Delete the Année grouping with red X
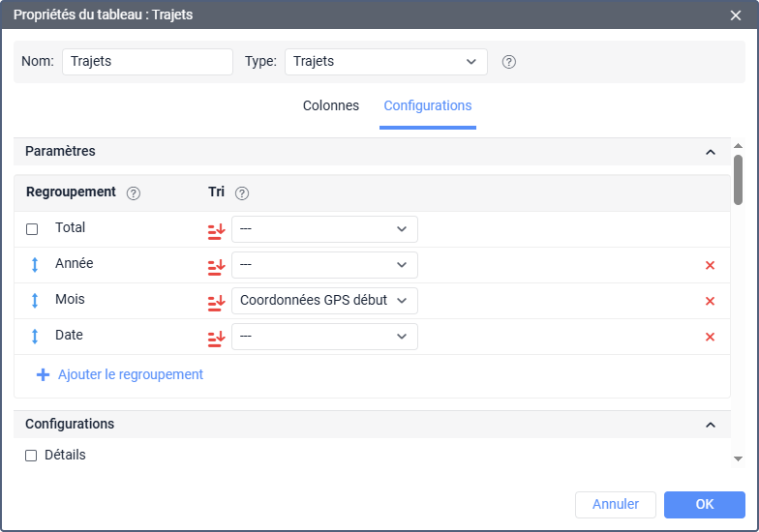759x532 pixels. coord(710,265)
